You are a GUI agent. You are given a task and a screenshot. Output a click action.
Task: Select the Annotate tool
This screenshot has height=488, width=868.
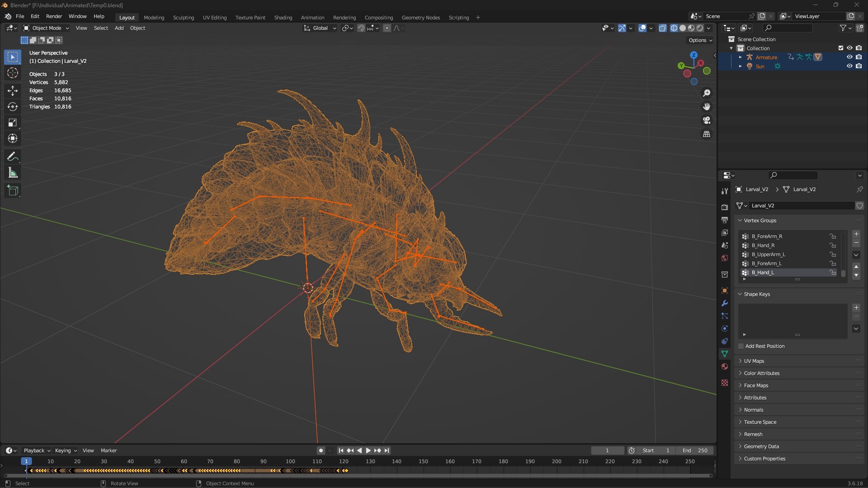[13, 157]
